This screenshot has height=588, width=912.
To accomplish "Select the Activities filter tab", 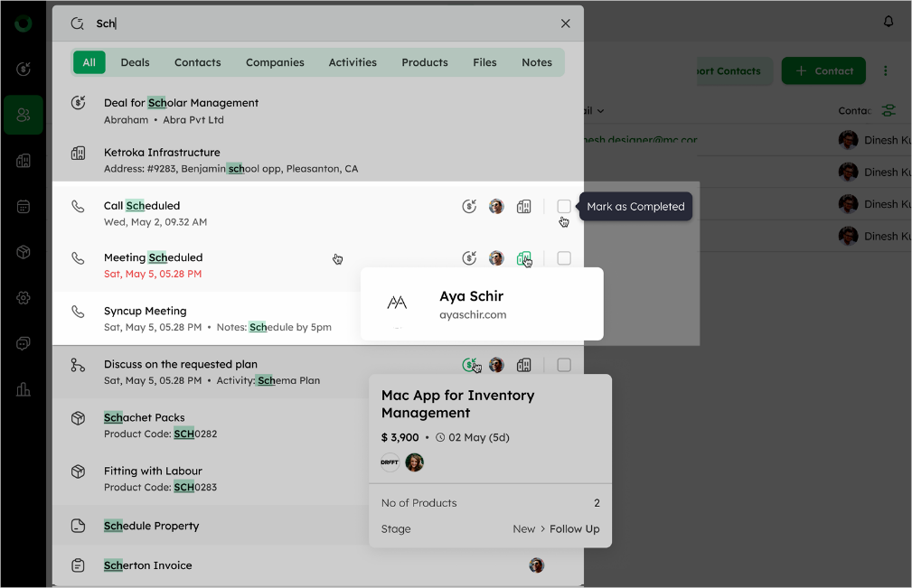I will coord(353,62).
